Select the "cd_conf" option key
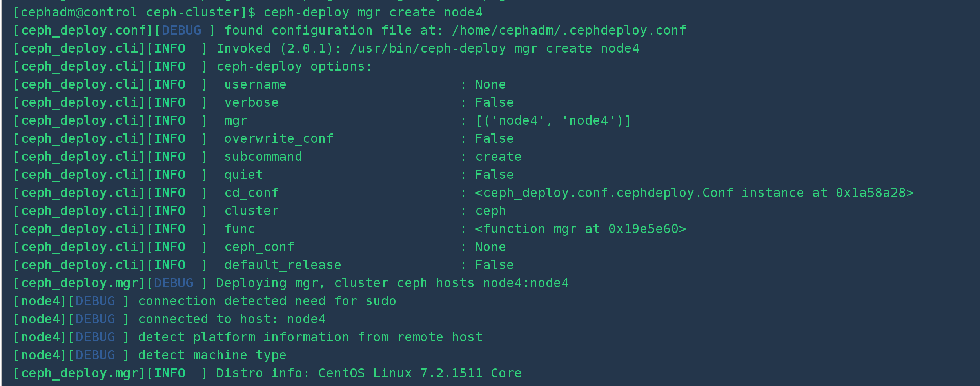The width and height of the screenshot is (980, 386). (x=252, y=193)
